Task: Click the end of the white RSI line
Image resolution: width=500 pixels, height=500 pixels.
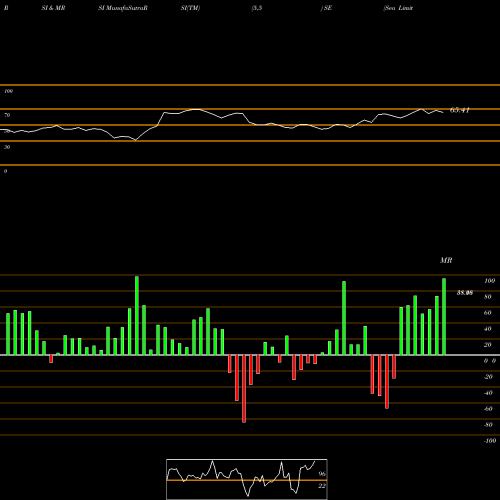Action: (443, 112)
